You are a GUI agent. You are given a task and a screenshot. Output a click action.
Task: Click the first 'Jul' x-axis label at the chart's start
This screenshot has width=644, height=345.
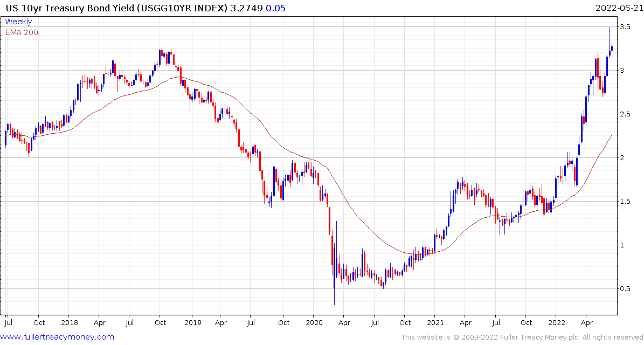point(8,322)
